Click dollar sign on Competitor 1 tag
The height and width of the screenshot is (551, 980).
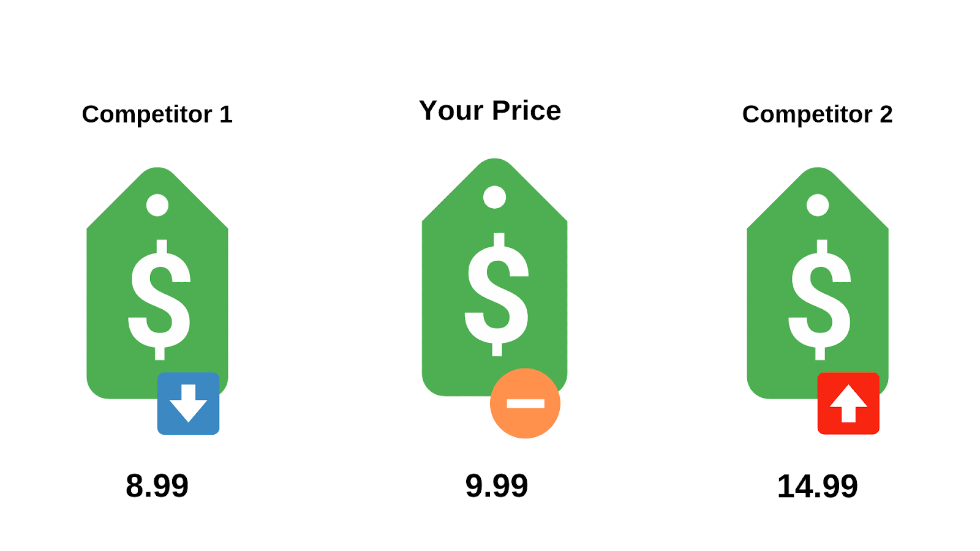159,299
